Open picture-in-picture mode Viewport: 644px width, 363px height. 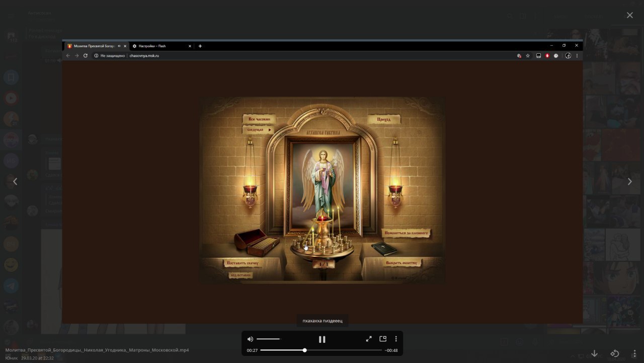382,339
